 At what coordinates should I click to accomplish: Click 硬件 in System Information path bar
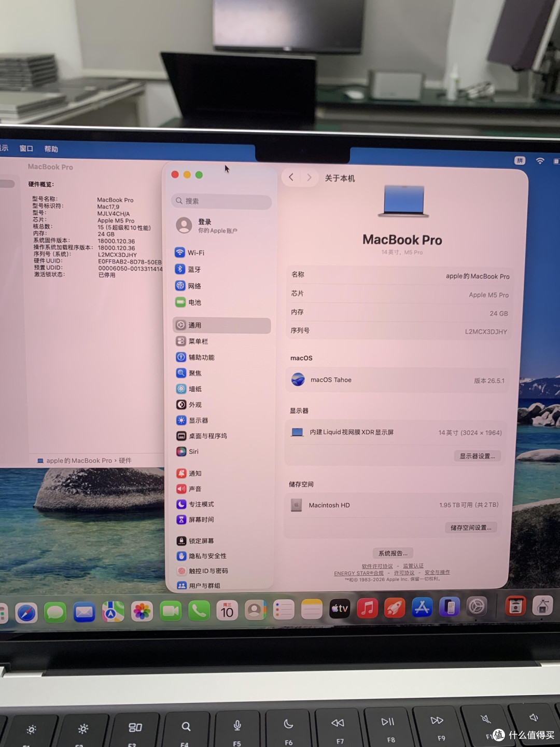click(125, 461)
